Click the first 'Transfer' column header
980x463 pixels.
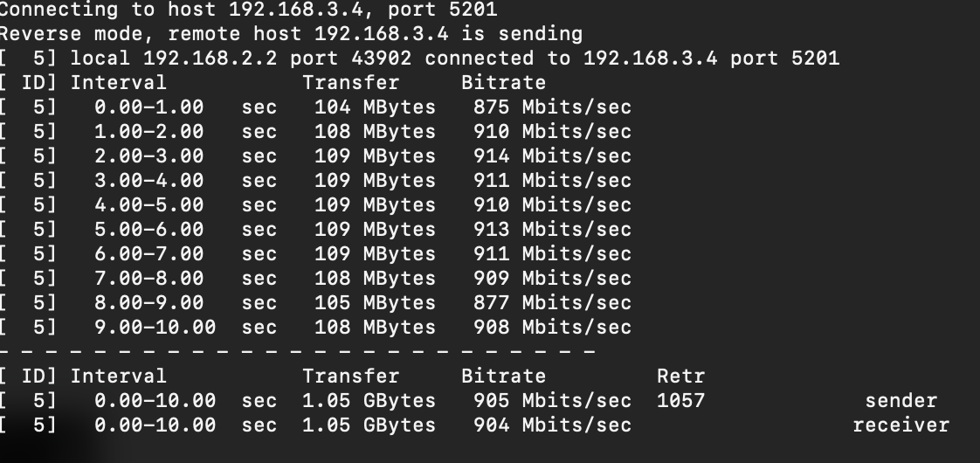click(350, 82)
